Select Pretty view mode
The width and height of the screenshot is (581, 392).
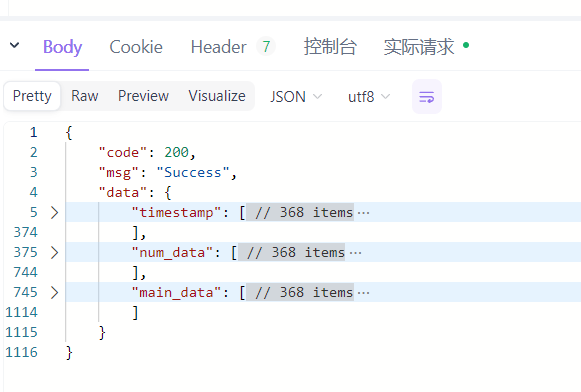[32, 96]
